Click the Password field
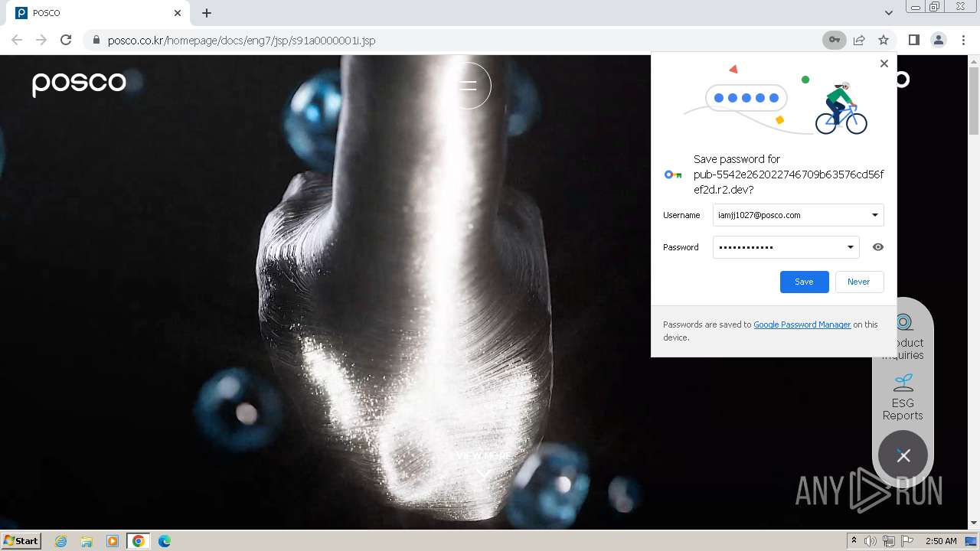The image size is (980, 551). coord(786,247)
